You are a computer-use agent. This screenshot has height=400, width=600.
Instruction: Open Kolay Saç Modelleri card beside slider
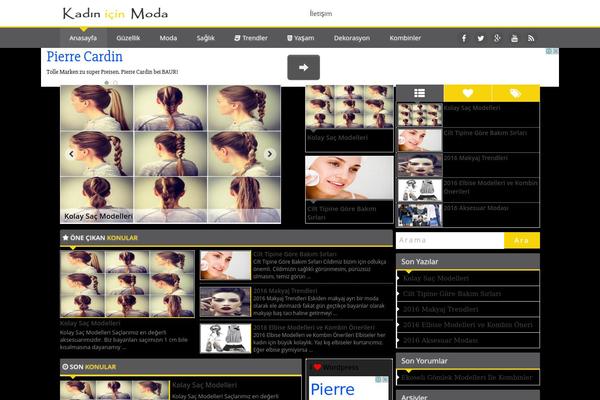point(349,118)
